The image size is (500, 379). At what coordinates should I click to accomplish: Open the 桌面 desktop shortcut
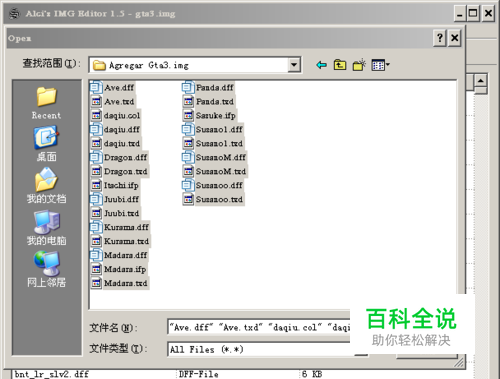46,143
